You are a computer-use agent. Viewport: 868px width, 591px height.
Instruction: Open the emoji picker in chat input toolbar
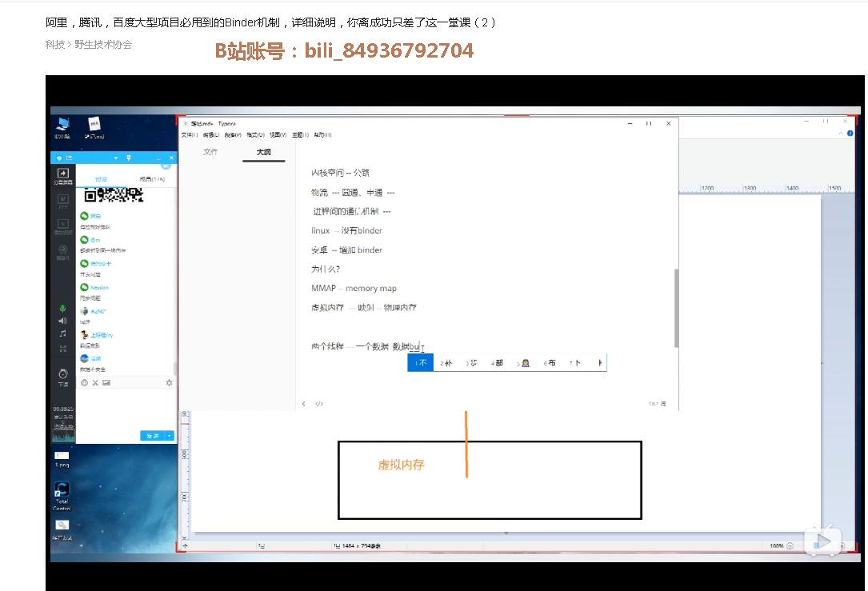click(x=85, y=382)
